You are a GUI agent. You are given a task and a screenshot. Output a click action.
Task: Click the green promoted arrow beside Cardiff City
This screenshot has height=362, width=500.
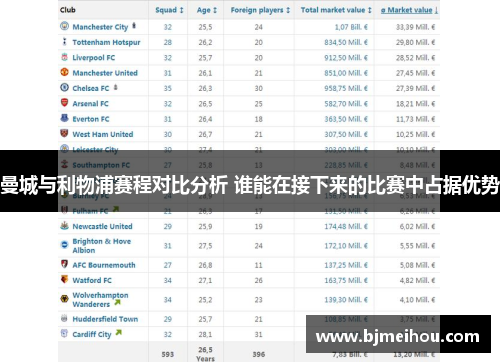[118, 332]
